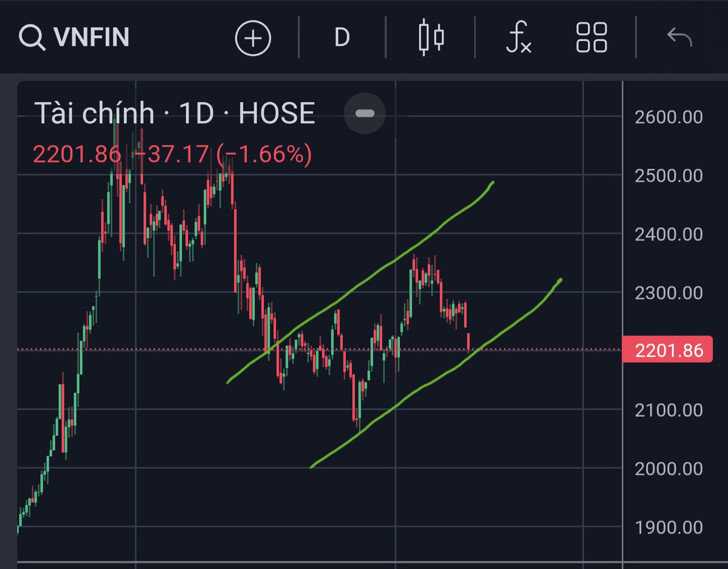Open the D timeframe interval selector
Viewport: 728px width, 569px height.
click(x=342, y=38)
